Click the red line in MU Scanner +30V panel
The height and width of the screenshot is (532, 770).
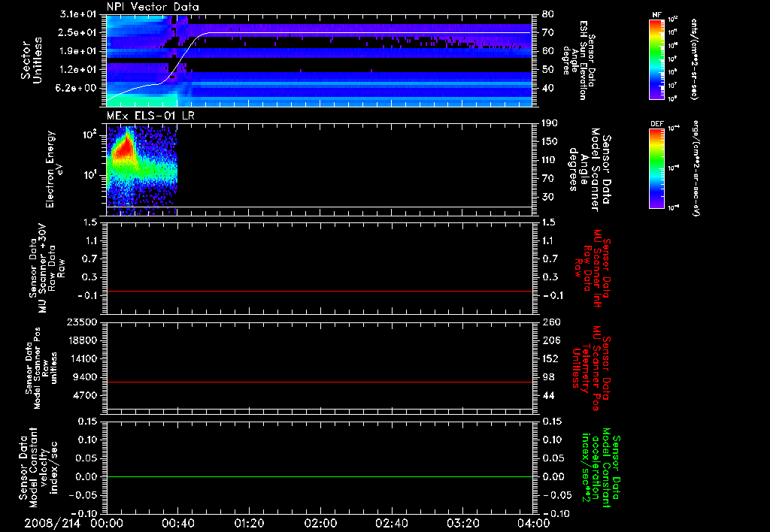pyautogui.click(x=319, y=291)
